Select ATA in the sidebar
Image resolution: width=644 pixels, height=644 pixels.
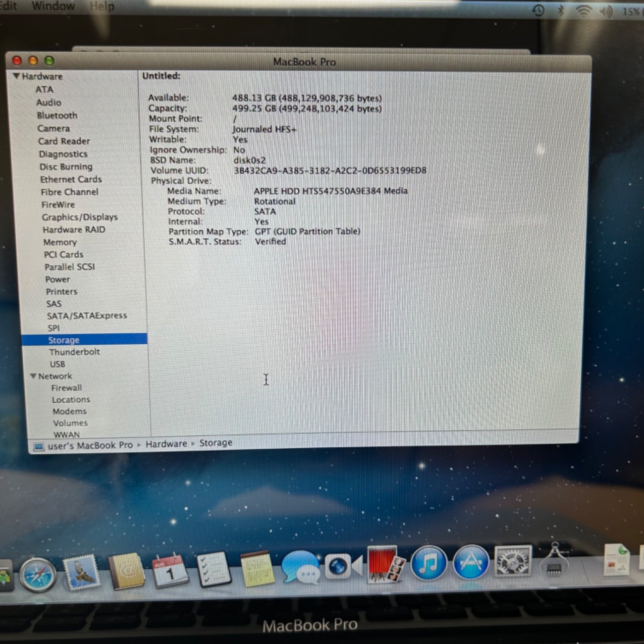pyautogui.click(x=44, y=89)
